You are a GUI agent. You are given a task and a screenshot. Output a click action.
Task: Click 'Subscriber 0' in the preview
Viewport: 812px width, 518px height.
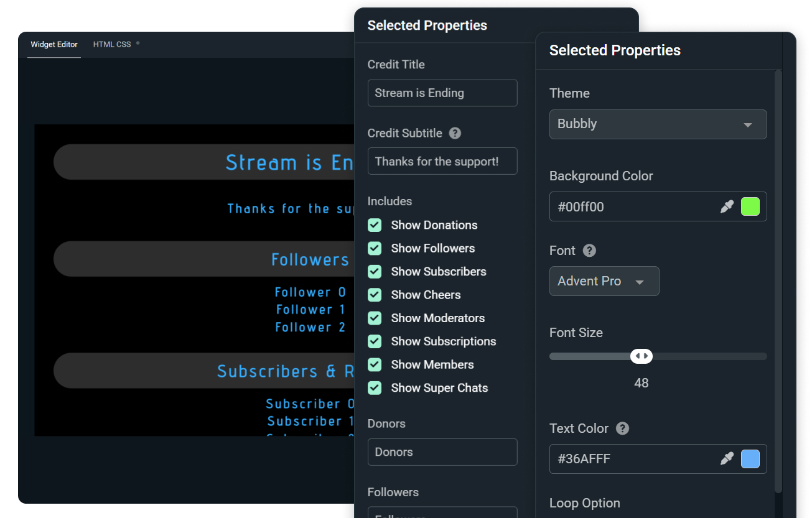coord(310,404)
